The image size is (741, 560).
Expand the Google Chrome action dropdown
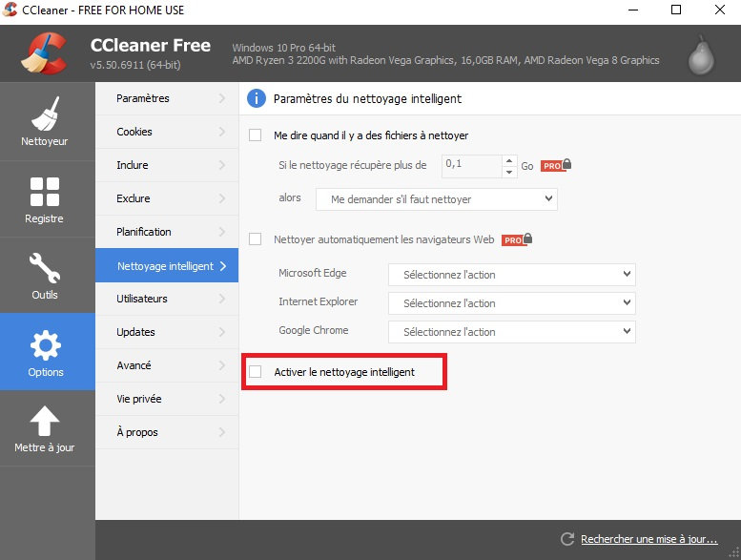pyautogui.click(x=511, y=332)
